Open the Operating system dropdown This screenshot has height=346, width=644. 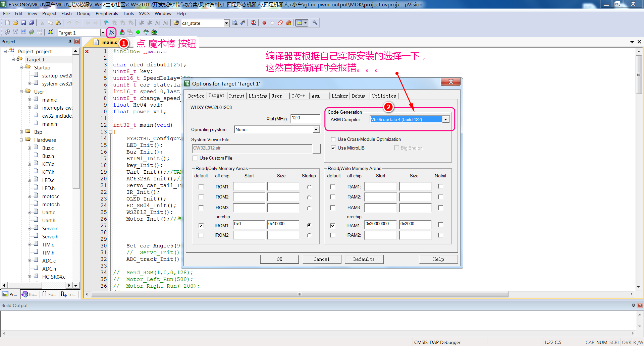pyautogui.click(x=316, y=130)
